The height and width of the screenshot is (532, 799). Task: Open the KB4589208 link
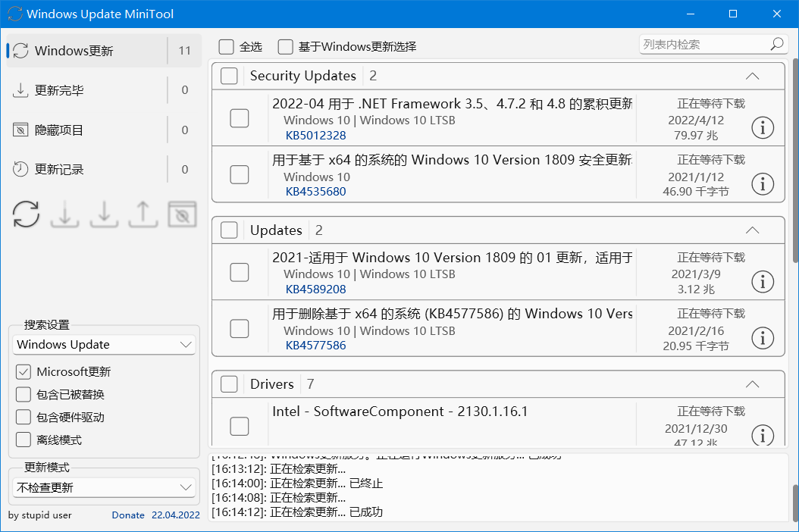315,289
